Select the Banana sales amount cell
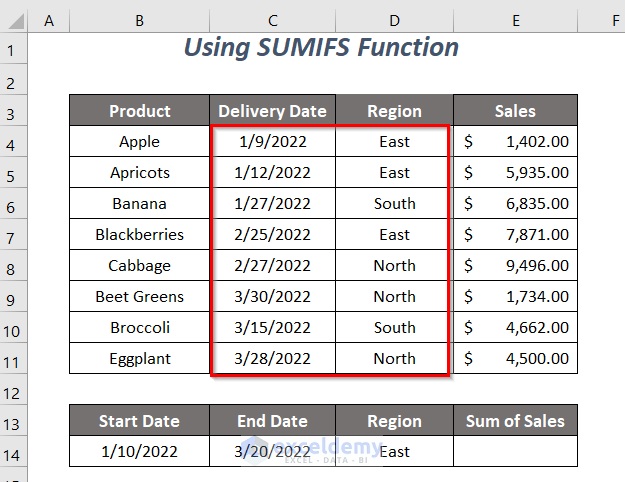 point(515,204)
